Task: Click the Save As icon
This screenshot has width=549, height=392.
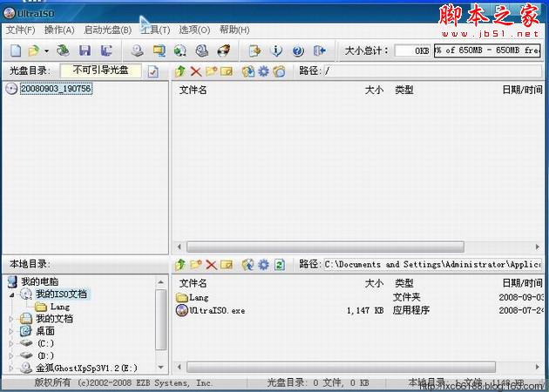Action: 106,51
